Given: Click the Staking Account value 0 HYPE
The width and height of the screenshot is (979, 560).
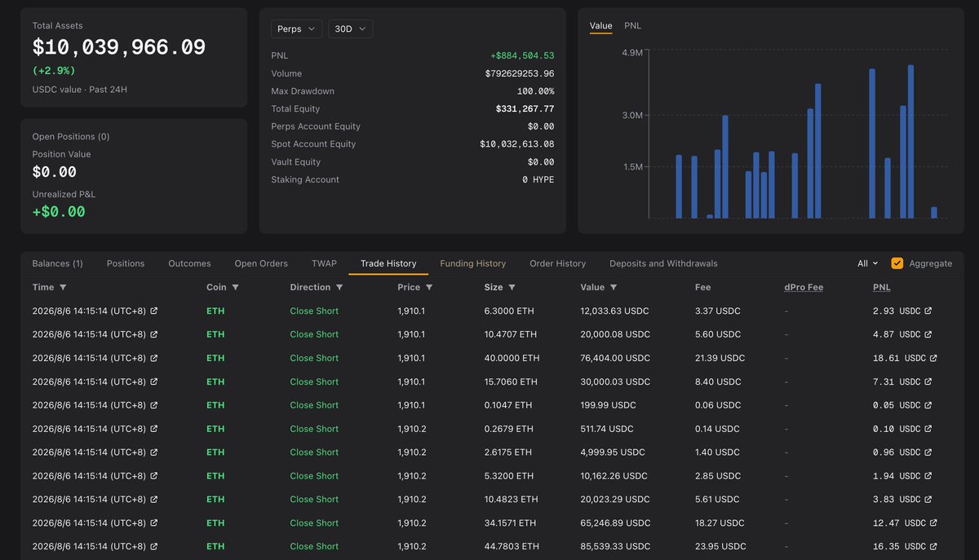Looking at the screenshot, I should pyautogui.click(x=538, y=179).
